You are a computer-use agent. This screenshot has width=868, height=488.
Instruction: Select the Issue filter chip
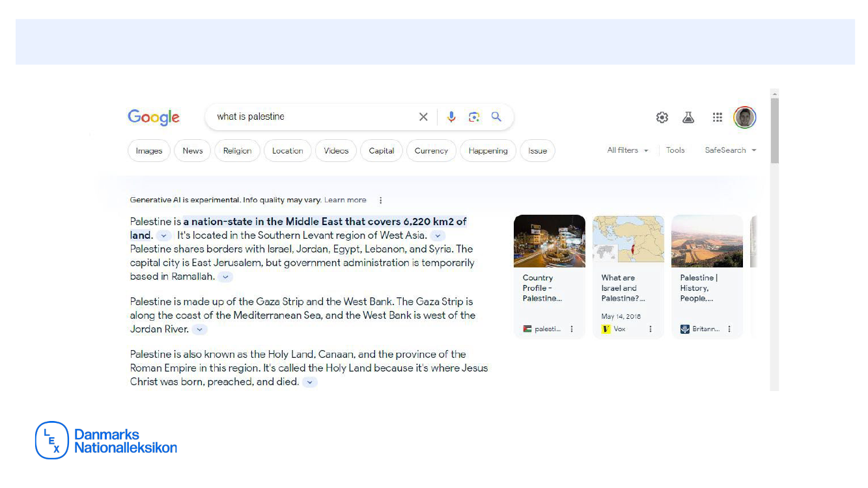pyautogui.click(x=538, y=151)
